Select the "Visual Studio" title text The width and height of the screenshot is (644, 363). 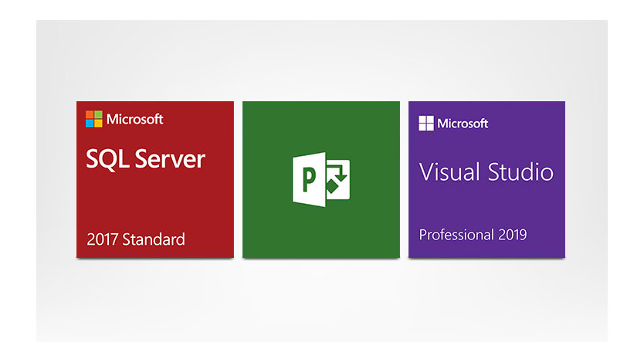pos(486,171)
